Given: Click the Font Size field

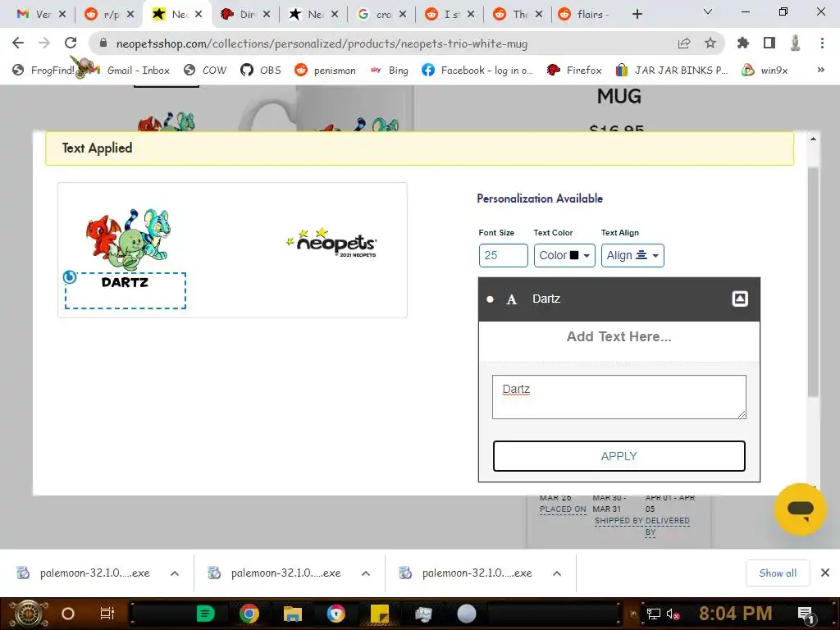Looking at the screenshot, I should click(x=503, y=256).
